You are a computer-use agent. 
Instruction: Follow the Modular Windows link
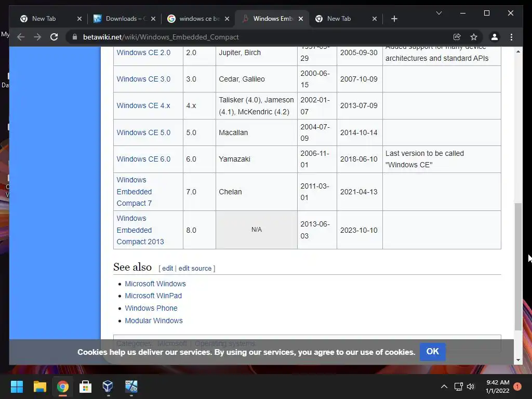pos(154,321)
